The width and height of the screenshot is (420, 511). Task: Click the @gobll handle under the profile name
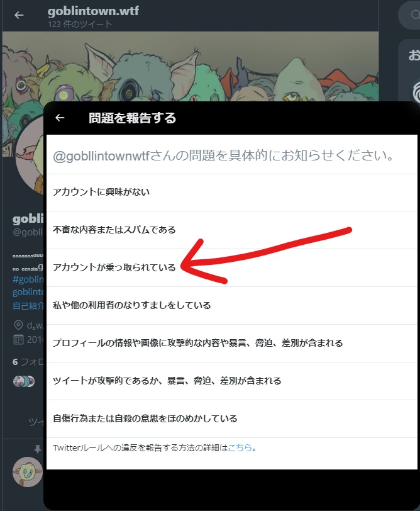[28, 232]
